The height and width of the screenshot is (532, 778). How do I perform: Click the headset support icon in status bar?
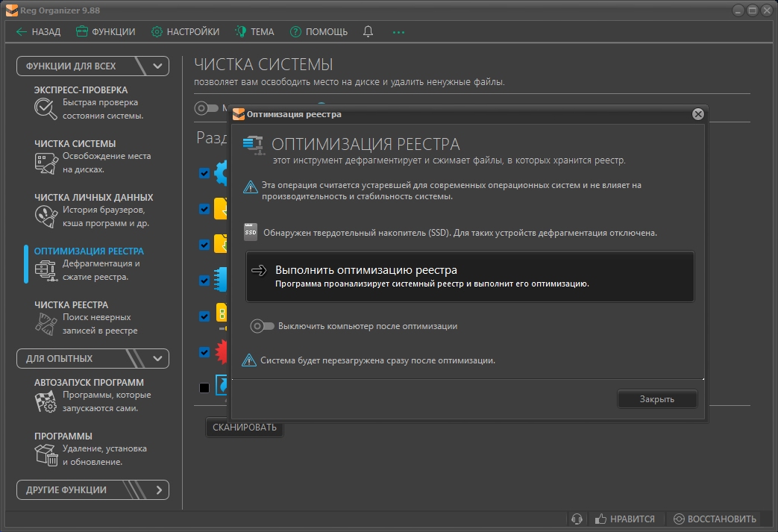coord(577,519)
